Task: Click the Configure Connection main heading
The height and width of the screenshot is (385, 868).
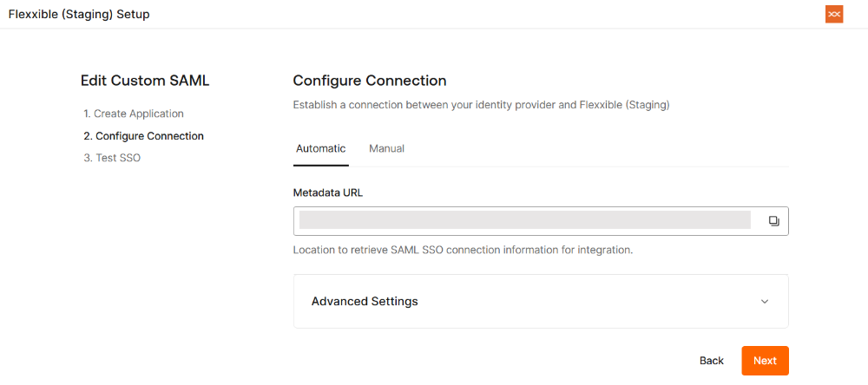Action: point(370,81)
